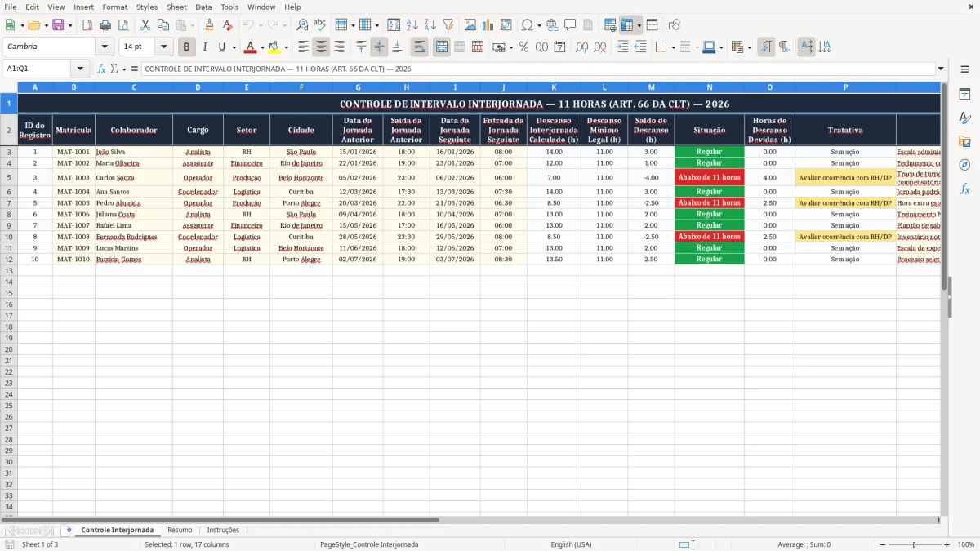Open Borders dropdown arrow

coord(675,47)
